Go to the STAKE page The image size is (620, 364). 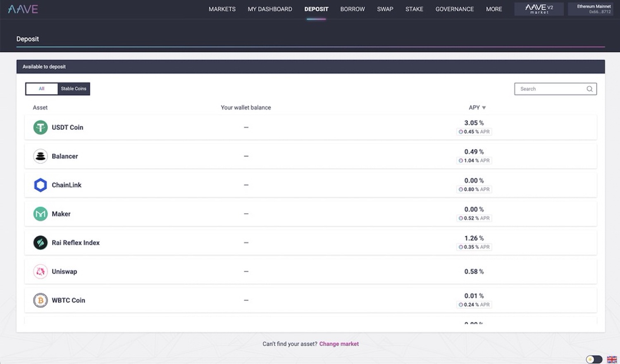pos(414,9)
